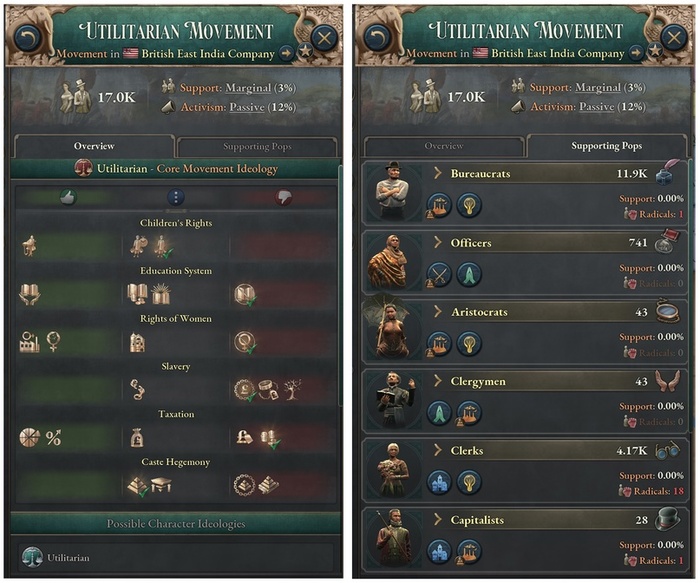700x583 pixels.
Task: Click the chain icon under the Slavery law
Action: click(x=138, y=389)
